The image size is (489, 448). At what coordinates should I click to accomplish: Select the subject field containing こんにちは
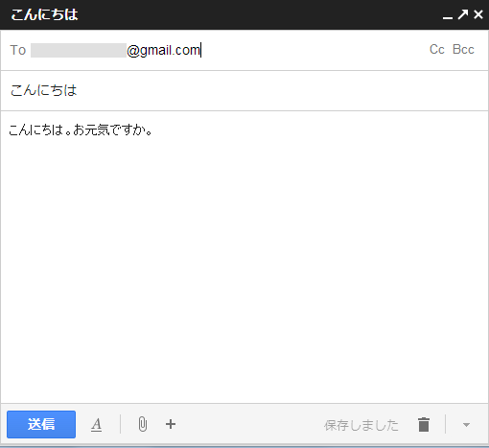(244, 90)
